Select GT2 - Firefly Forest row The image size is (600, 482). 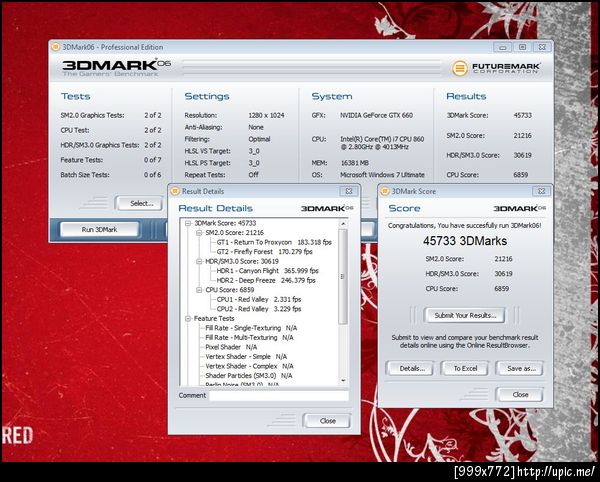click(264, 252)
